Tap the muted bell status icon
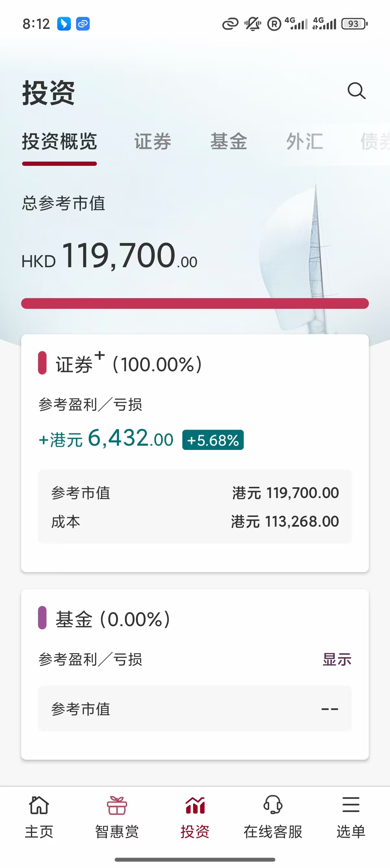Viewport: 390px width, 868px height. pos(253,24)
